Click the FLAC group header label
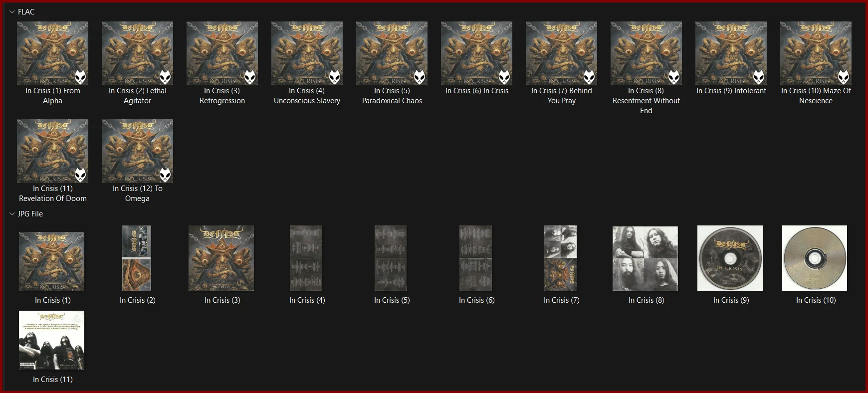This screenshot has width=868, height=393. 26,12
